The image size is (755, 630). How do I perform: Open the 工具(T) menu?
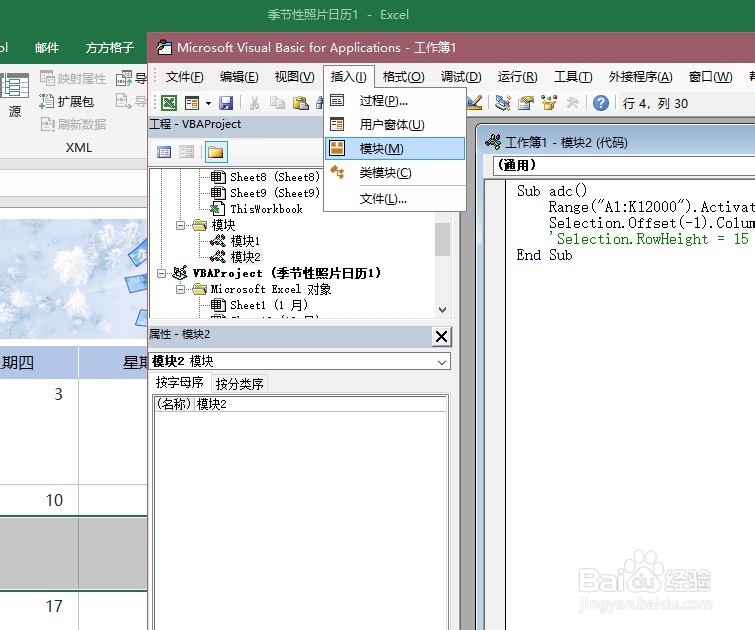point(573,77)
